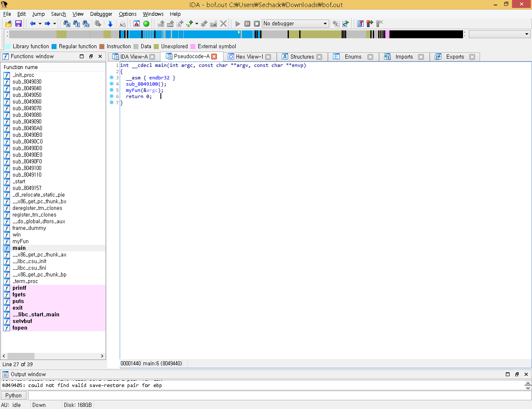Close the Pseudocode-A tab
Viewport: 532px width, 409px height.
pyautogui.click(x=214, y=57)
